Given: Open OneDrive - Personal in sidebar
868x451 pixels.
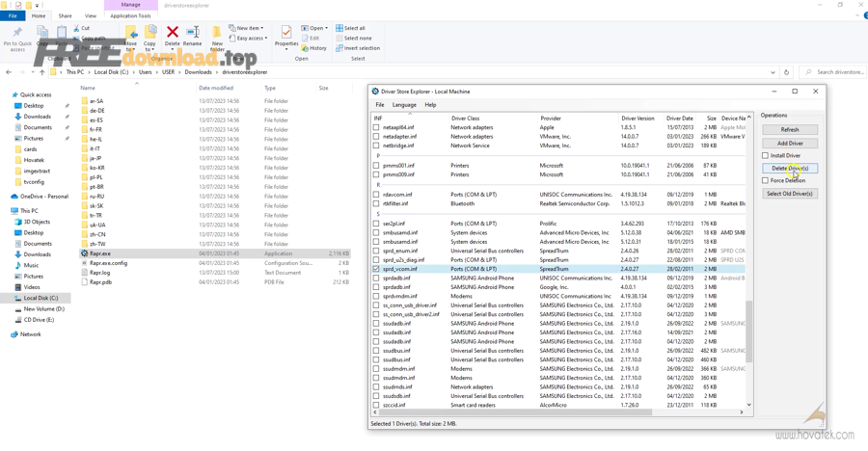Looking at the screenshot, I should tap(44, 197).
